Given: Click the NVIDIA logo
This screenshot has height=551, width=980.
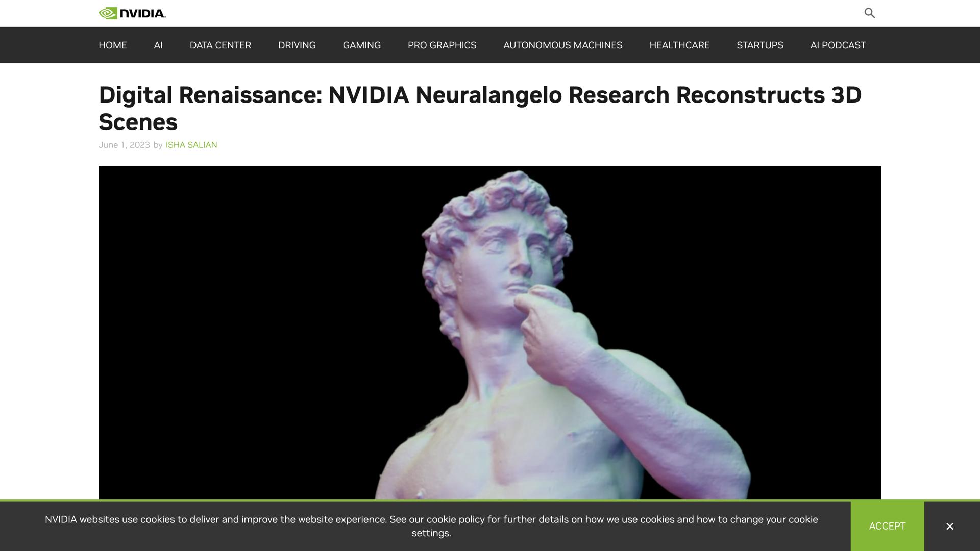Looking at the screenshot, I should pyautogui.click(x=132, y=13).
